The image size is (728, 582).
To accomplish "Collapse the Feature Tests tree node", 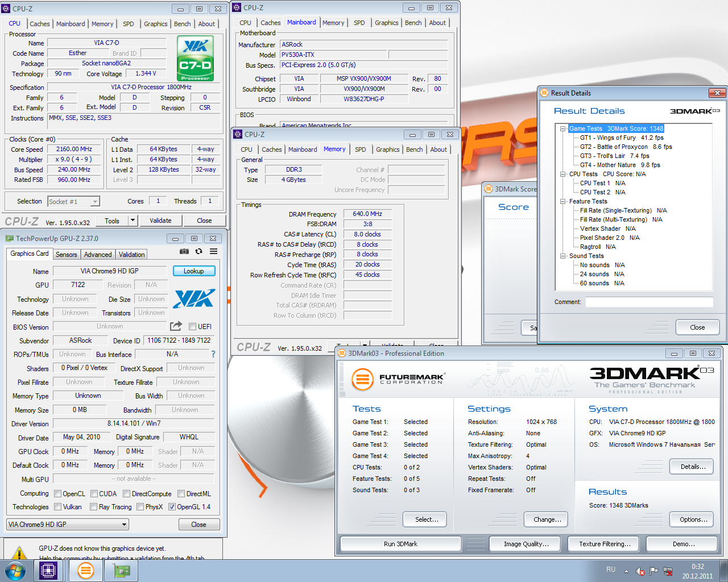I will [563, 201].
